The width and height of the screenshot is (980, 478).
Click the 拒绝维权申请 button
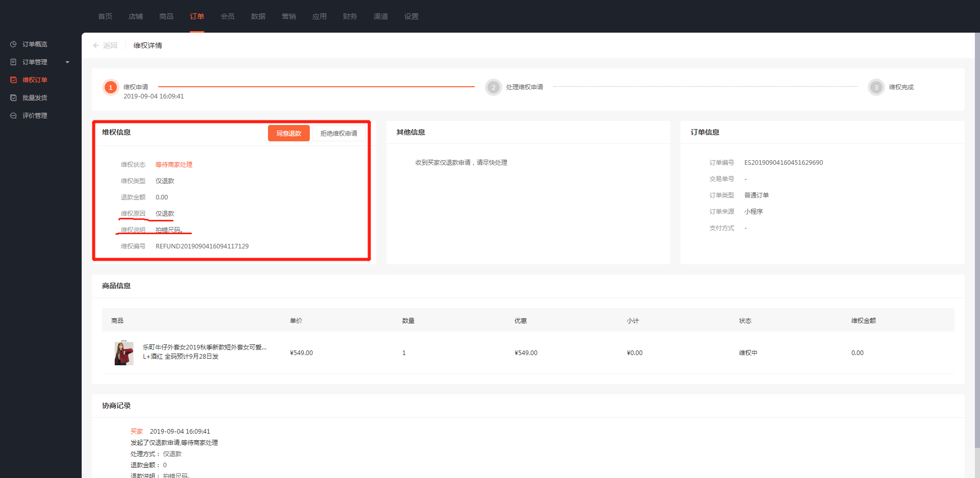[339, 133]
